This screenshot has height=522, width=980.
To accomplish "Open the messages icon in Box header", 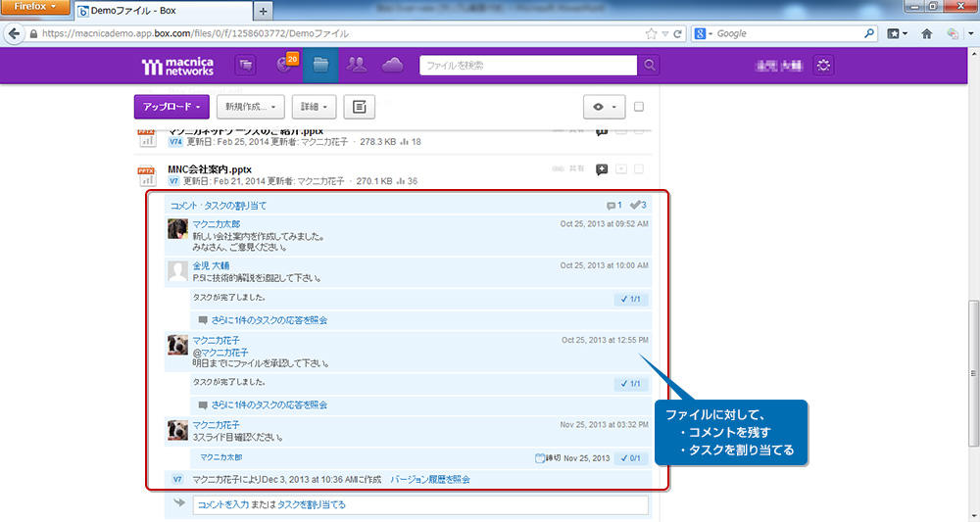I will 246,65.
